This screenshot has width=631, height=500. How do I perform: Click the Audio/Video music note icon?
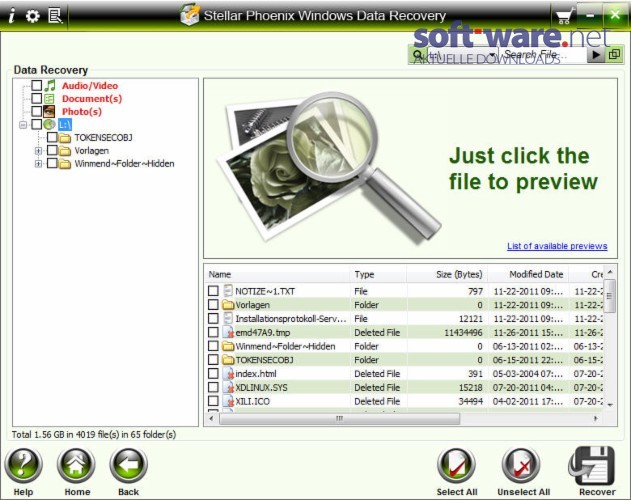(50, 85)
